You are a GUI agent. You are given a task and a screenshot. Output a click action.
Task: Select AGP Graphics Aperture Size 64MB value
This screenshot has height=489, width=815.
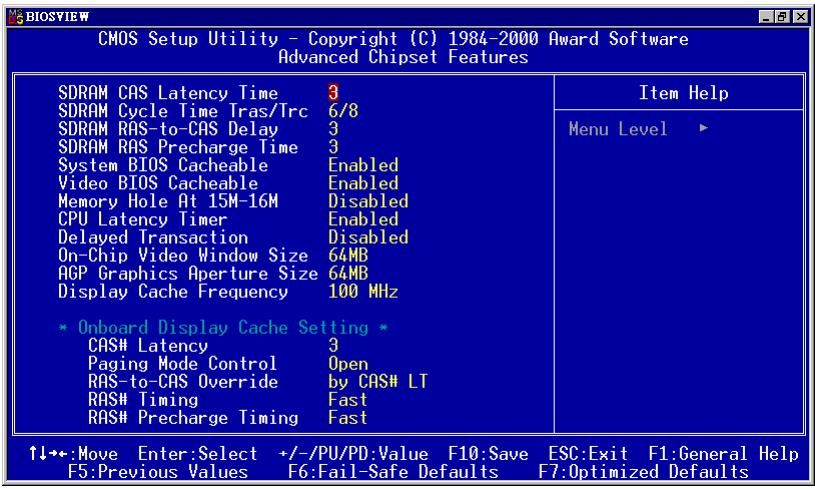(x=348, y=273)
